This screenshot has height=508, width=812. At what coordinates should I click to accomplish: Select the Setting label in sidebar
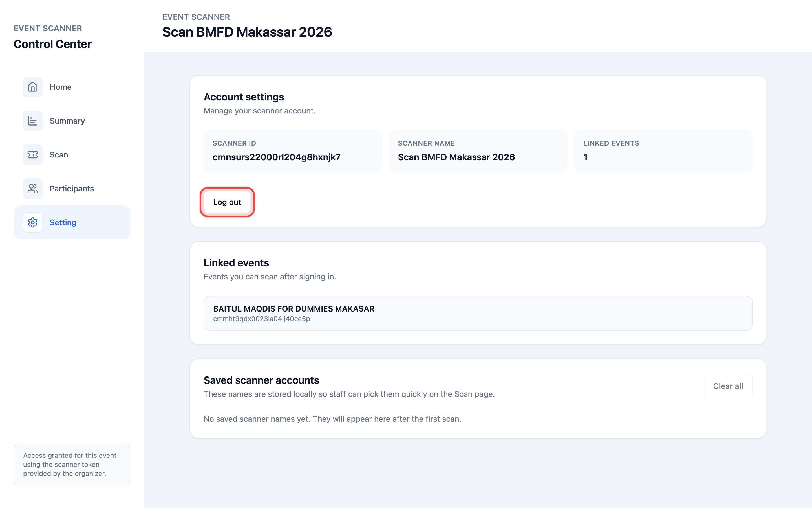pos(63,222)
